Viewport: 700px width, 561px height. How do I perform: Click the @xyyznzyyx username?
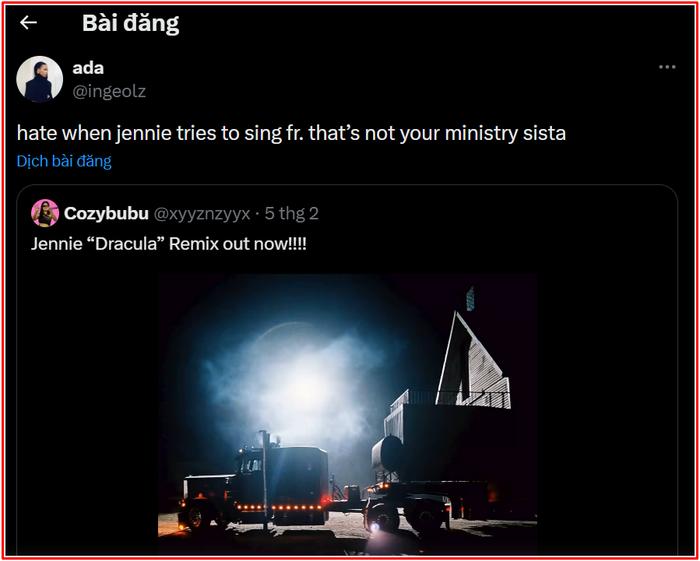point(202,214)
